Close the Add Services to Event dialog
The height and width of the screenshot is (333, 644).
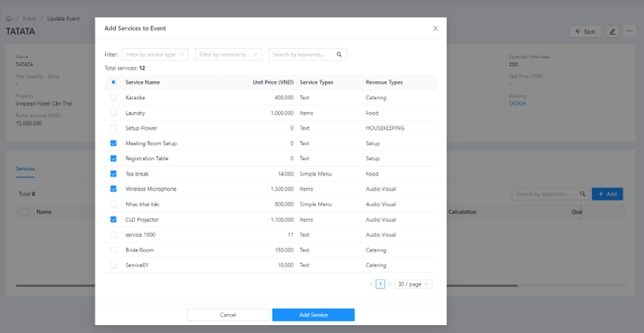[435, 29]
